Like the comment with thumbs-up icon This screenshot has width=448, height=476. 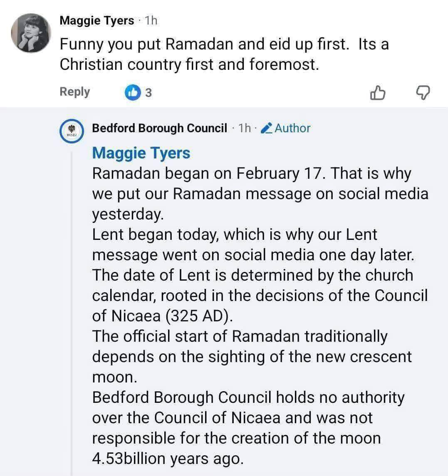tap(377, 93)
